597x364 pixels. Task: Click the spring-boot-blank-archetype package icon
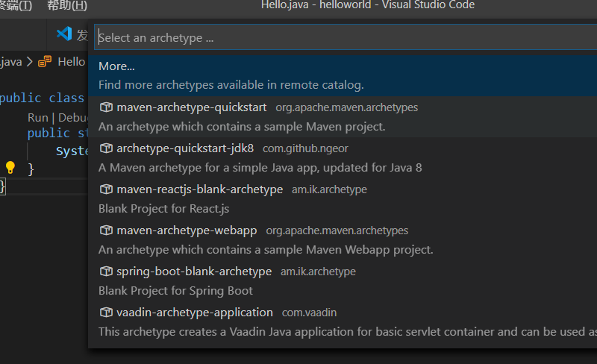[x=105, y=272]
